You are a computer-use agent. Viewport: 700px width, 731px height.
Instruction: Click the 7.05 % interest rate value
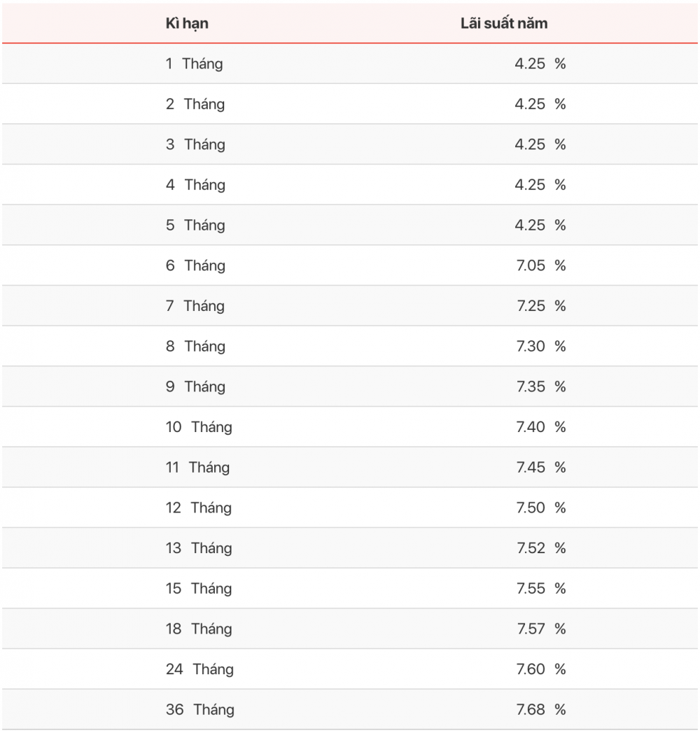pyautogui.click(x=541, y=265)
